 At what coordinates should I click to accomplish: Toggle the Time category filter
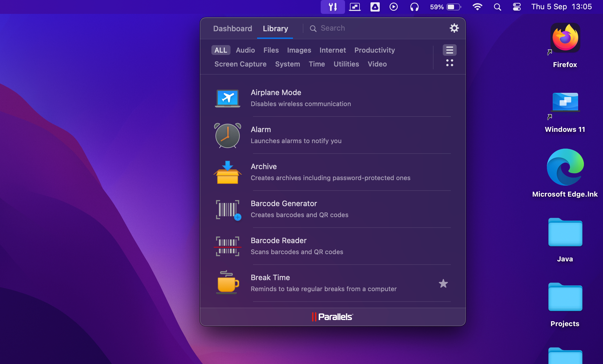(x=317, y=64)
